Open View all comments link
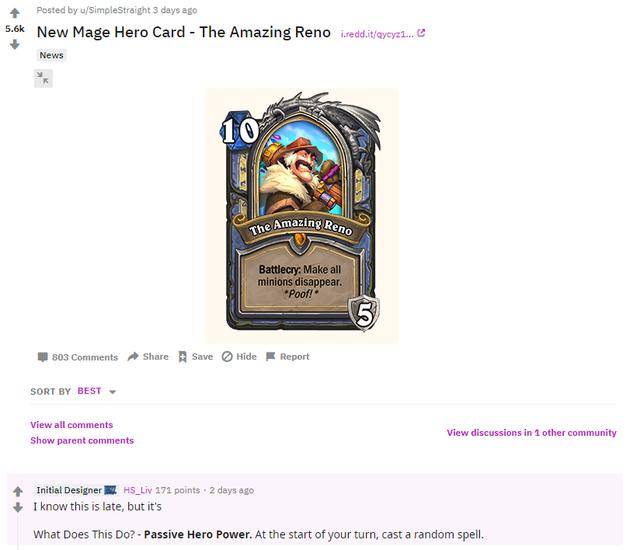 click(71, 425)
